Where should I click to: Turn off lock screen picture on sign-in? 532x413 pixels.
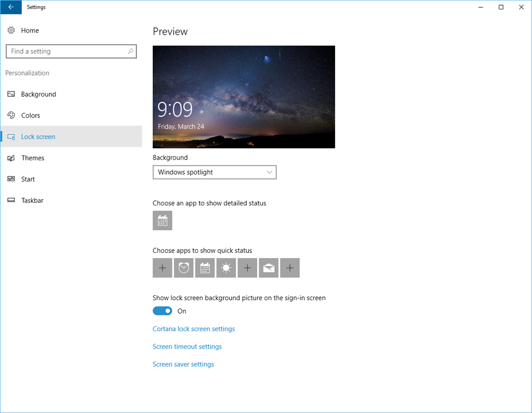(x=162, y=311)
